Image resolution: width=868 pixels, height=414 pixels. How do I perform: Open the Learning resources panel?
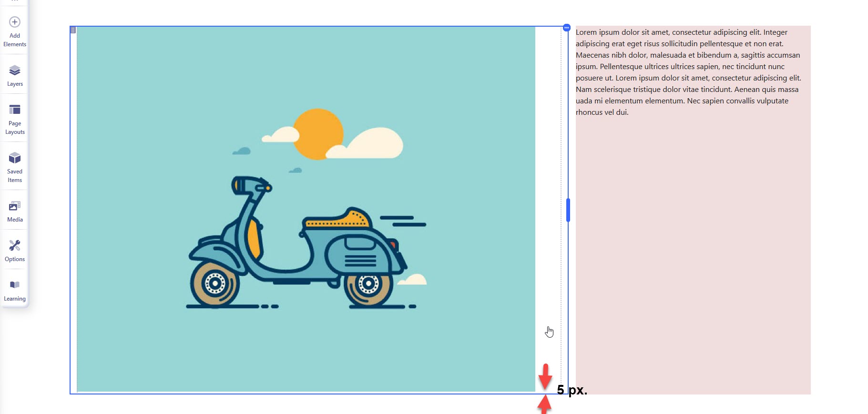click(15, 290)
